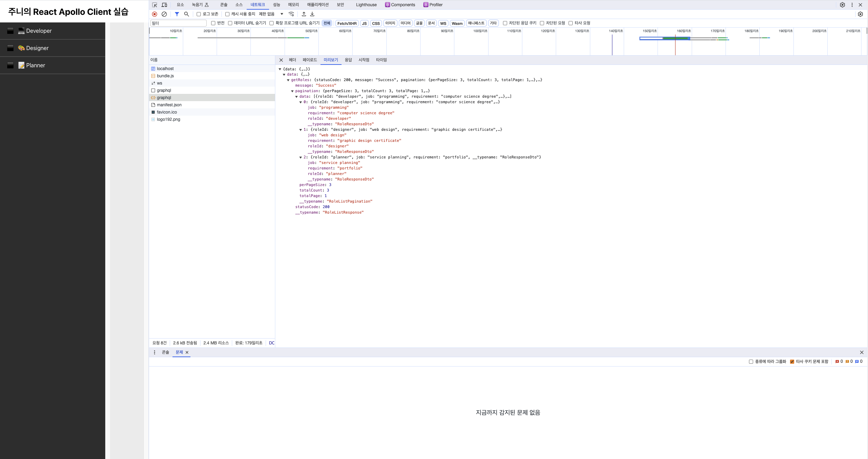Open network conditions wifi icon
This screenshot has width=868, height=459.
click(292, 14)
